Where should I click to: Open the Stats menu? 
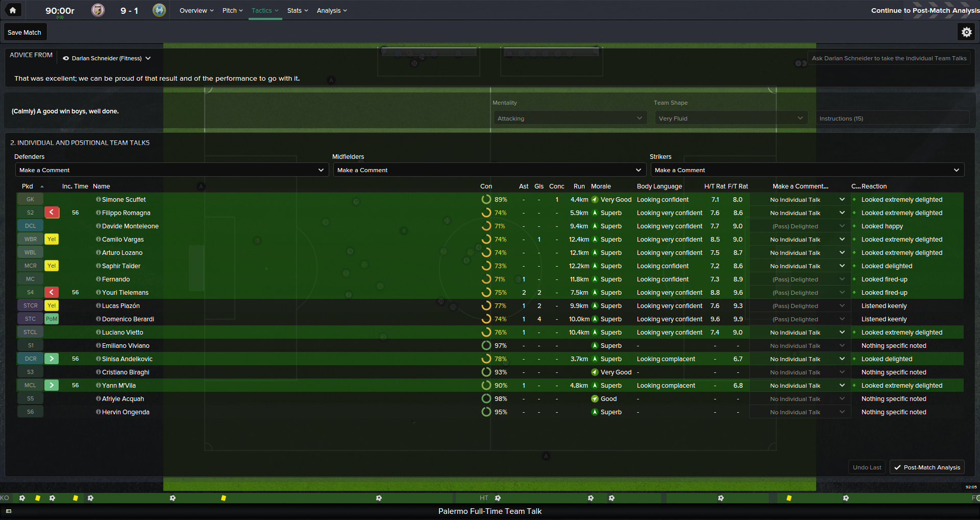coord(298,10)
